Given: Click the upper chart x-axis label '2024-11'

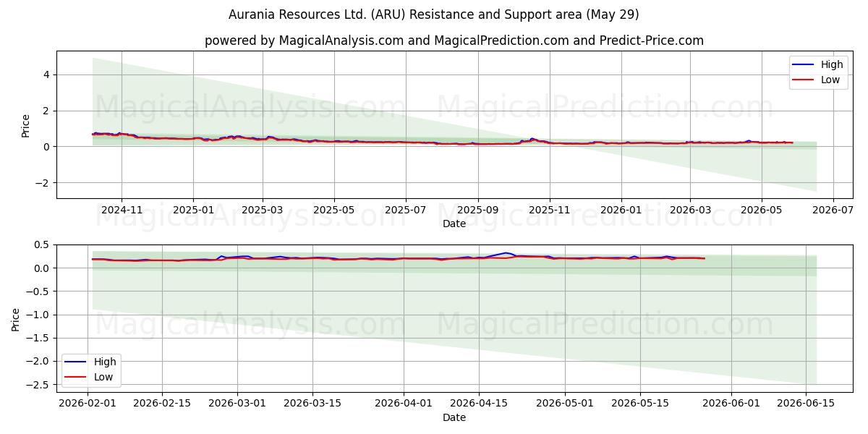Looking at the screenshot, I should click(122, 210).
